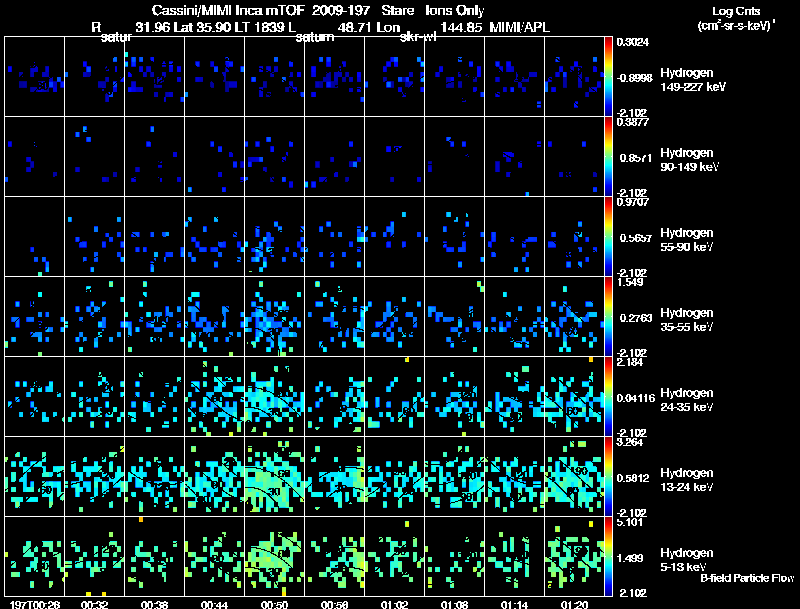This screenshot has height=609, width=800.
Task: Click the Hydrogen 5-13 keV row label
Action: (x=687, y=560)
